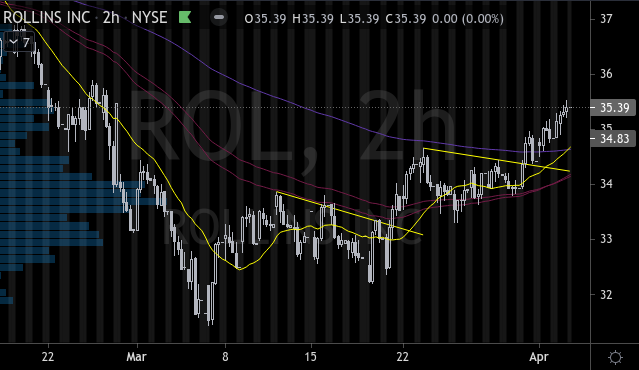Viewport: 639px width, 370px height.
Task: Click the green flag market status icon
Action: 185,18
